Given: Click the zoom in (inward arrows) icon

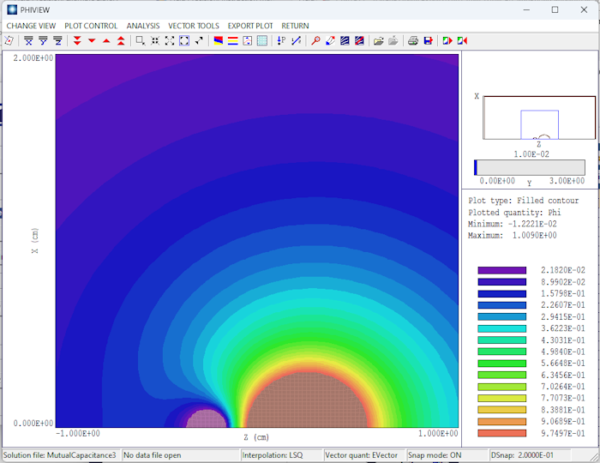Looking at the screenshot, I should [155, 41].
